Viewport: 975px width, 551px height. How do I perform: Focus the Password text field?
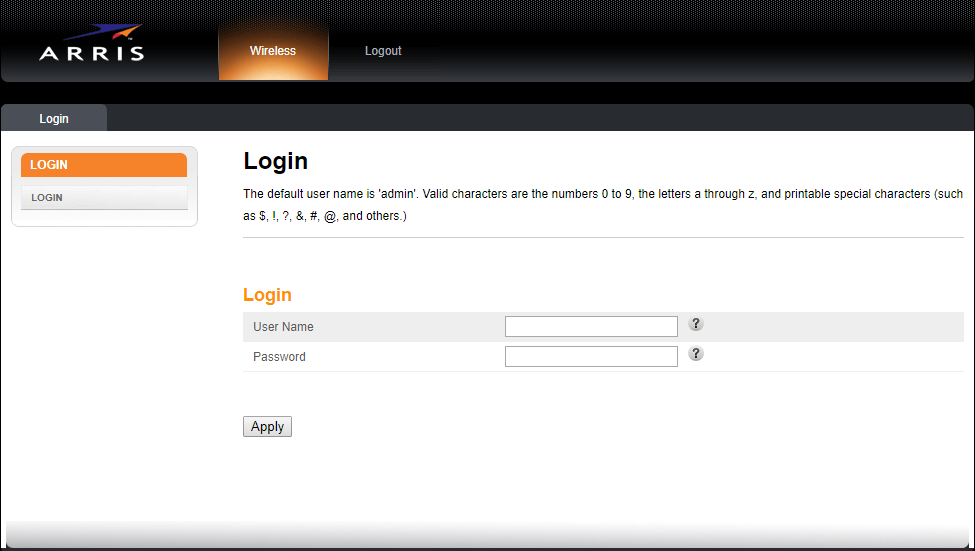pyautogui.click(x=591, y=357)
